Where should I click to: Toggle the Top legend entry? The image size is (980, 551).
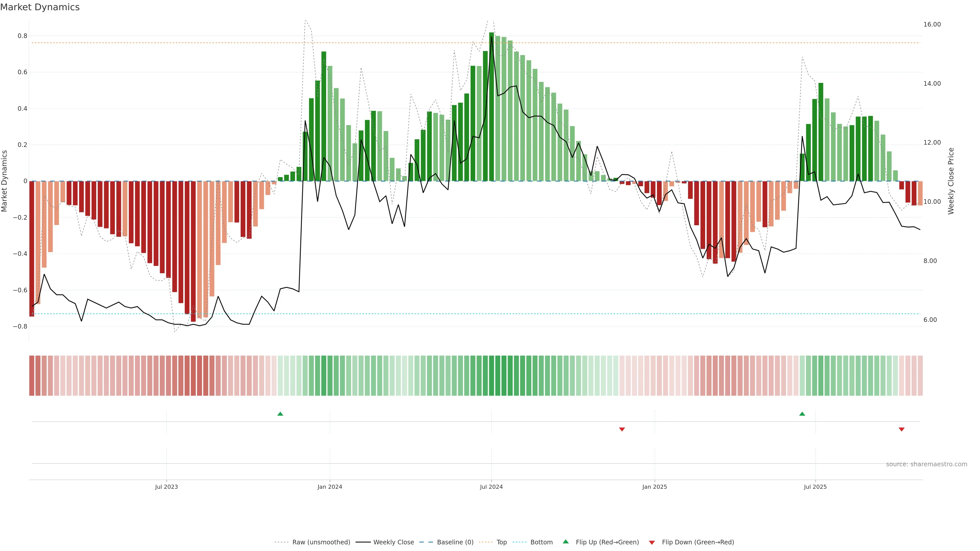pyautogui.click(x=501, y=542)
